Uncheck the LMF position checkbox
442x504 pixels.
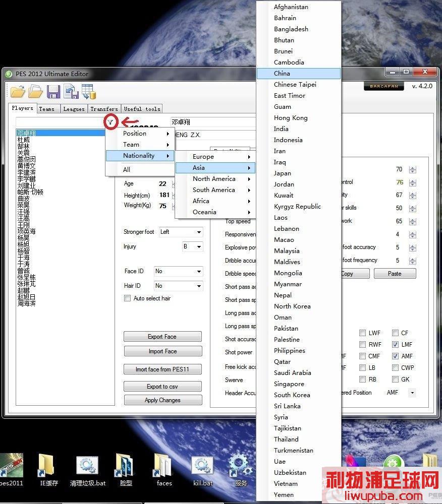click(396, 345)
